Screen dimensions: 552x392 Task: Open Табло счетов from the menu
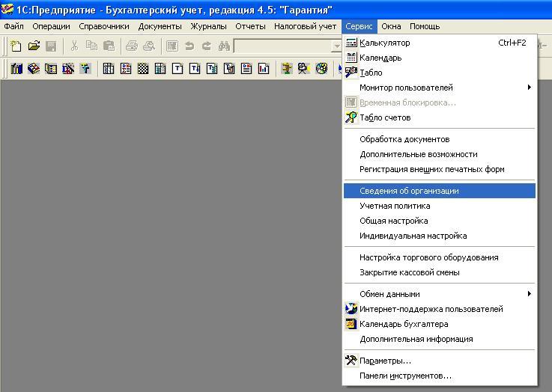pyautogui.click(x=440, y=117)
